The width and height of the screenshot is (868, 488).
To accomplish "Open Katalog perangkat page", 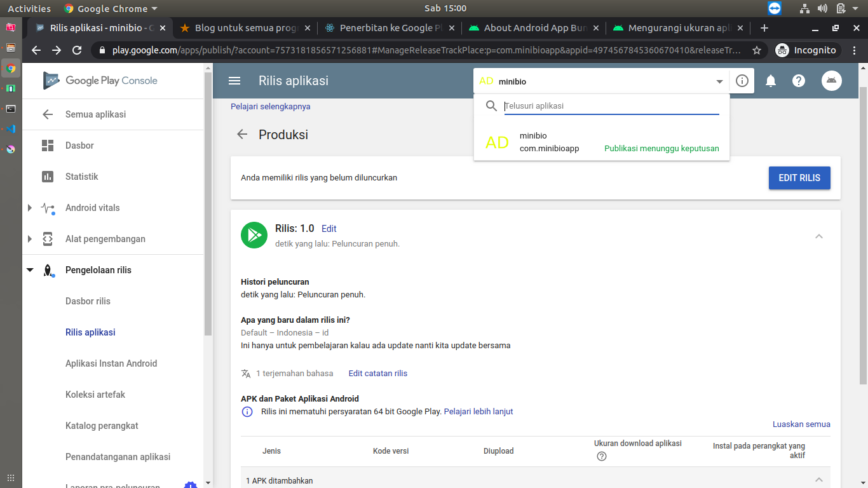I will pyautogui.click(x=102, y=426).
